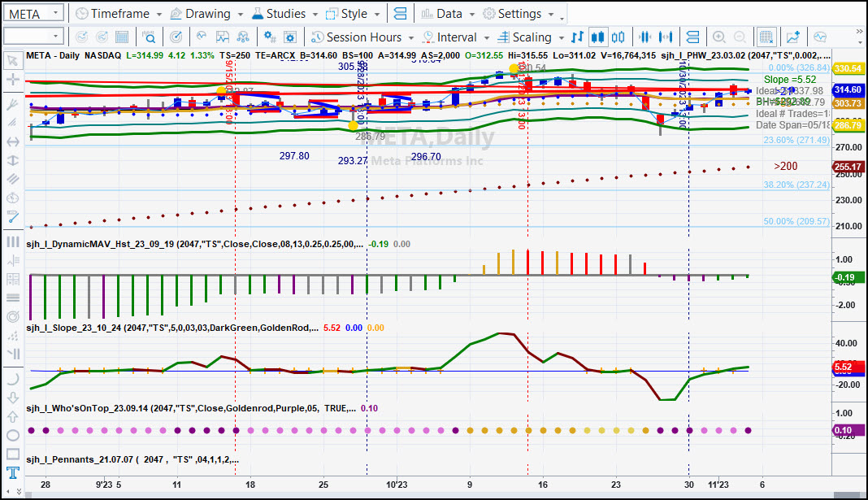Expand the top toolbar overflow arrow after Settings
The height and width of the screenshot is (500, 868).
[562, 18]
